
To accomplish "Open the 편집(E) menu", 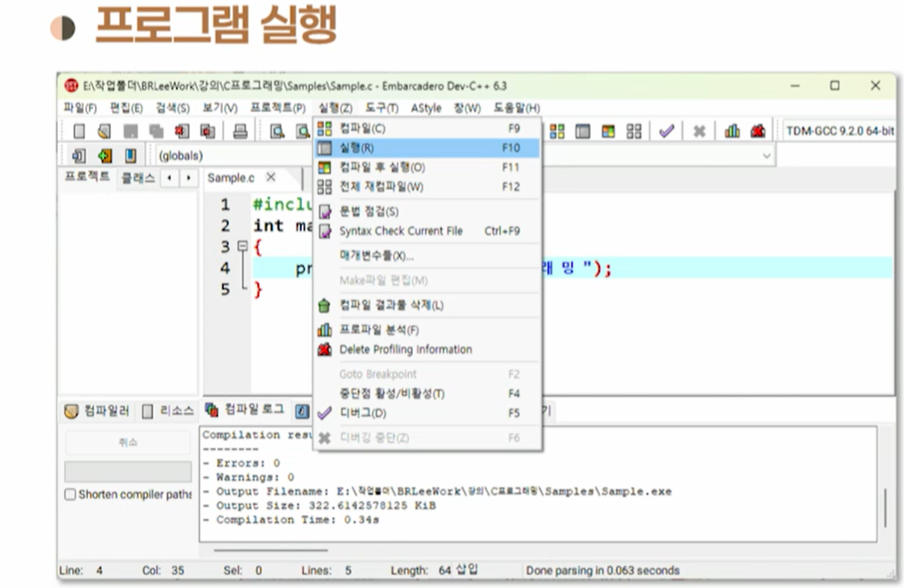I will (127, 108).
